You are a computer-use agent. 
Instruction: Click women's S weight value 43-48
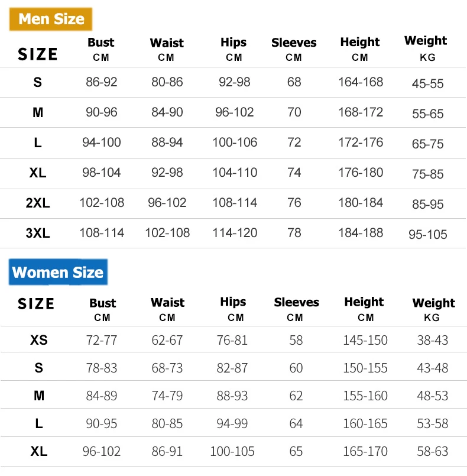(433, 368)
